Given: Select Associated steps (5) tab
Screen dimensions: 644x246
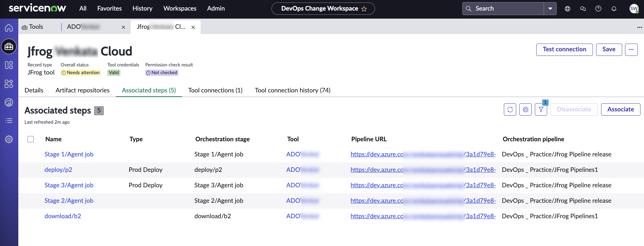Looking at the screenshot, I should point(149,90).
